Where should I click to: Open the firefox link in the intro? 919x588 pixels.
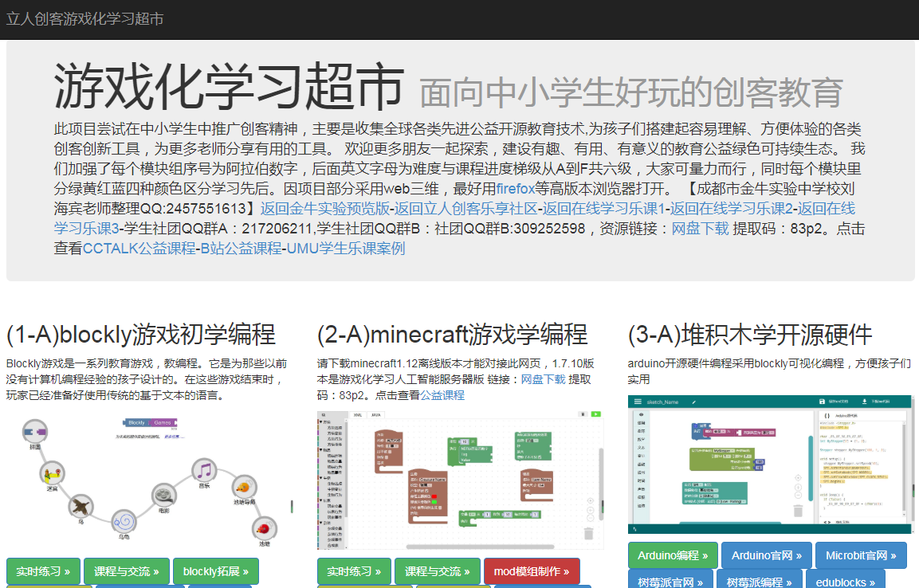pyautogui.click(x=515, y=189)
